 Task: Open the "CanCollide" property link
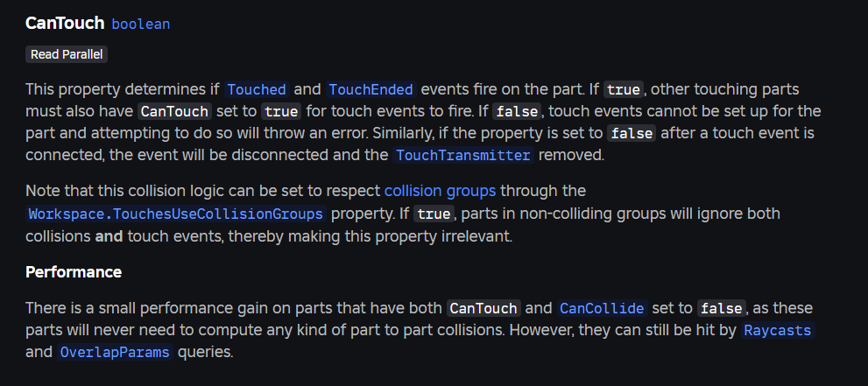pos(602,308)
